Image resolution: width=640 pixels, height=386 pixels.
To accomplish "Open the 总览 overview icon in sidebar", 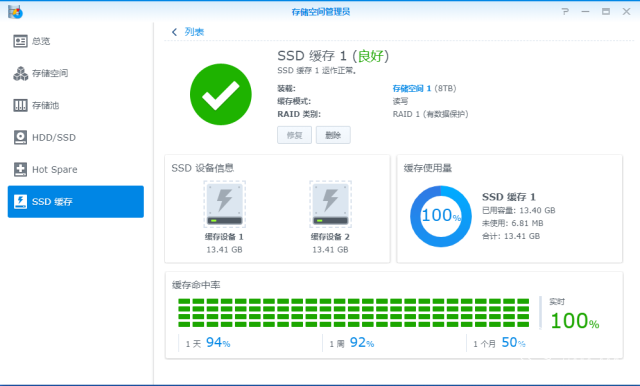I will 20,41.
